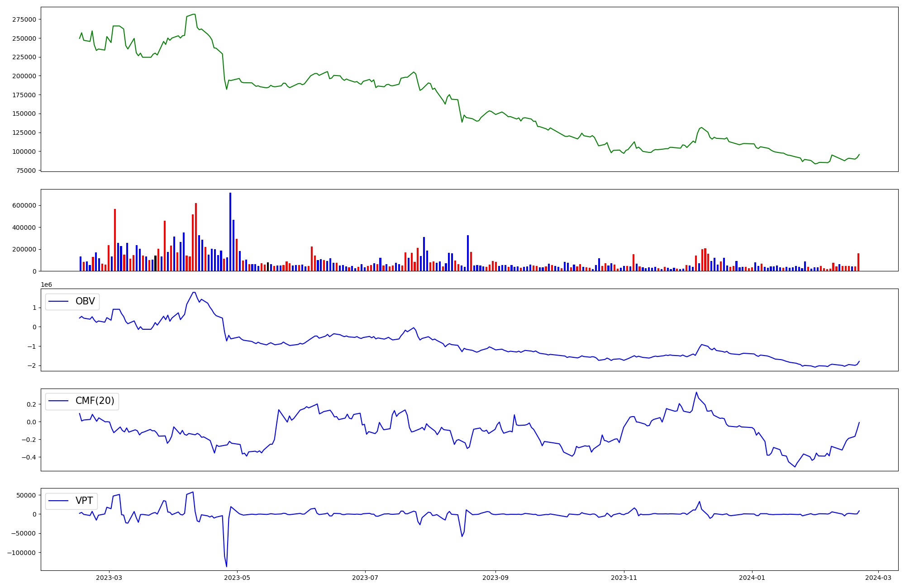Screen dimensions: 905x588
Task: Click the 250000 price axis label
Action: point(24,38)
